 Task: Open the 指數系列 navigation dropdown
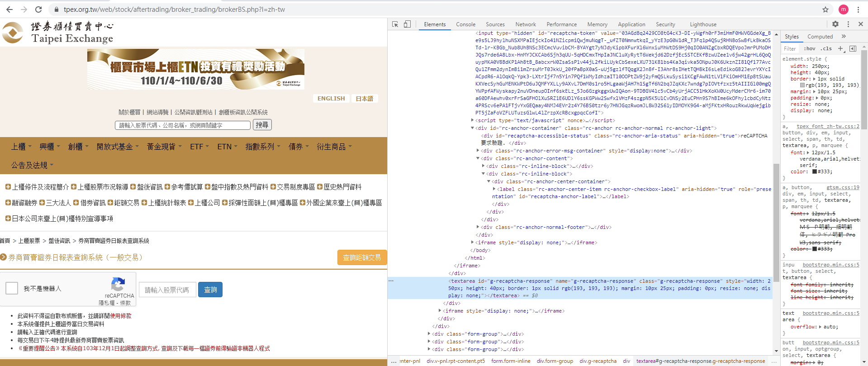[x=263, y=147]
